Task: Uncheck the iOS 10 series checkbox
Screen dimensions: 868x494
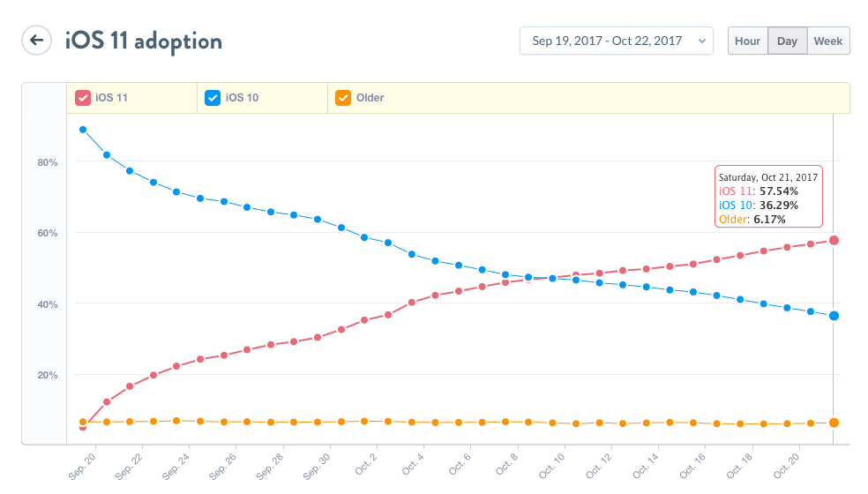Action: click(213, 98)
